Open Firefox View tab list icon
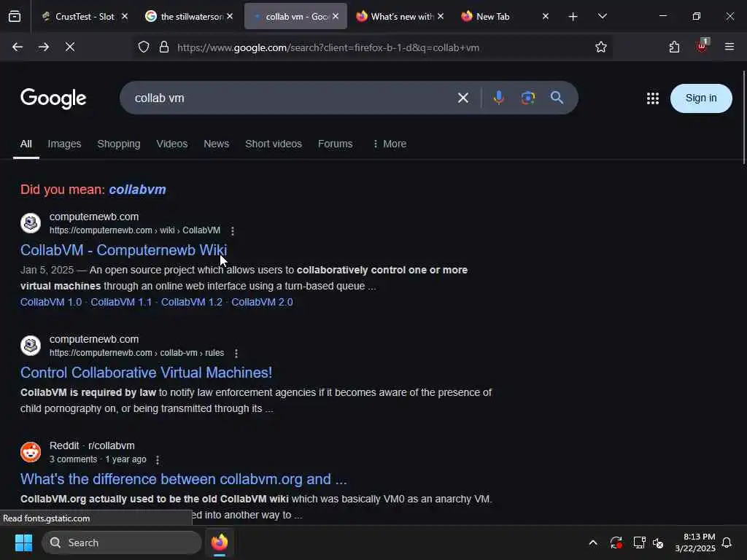747x560 pixels. [15, 16]
